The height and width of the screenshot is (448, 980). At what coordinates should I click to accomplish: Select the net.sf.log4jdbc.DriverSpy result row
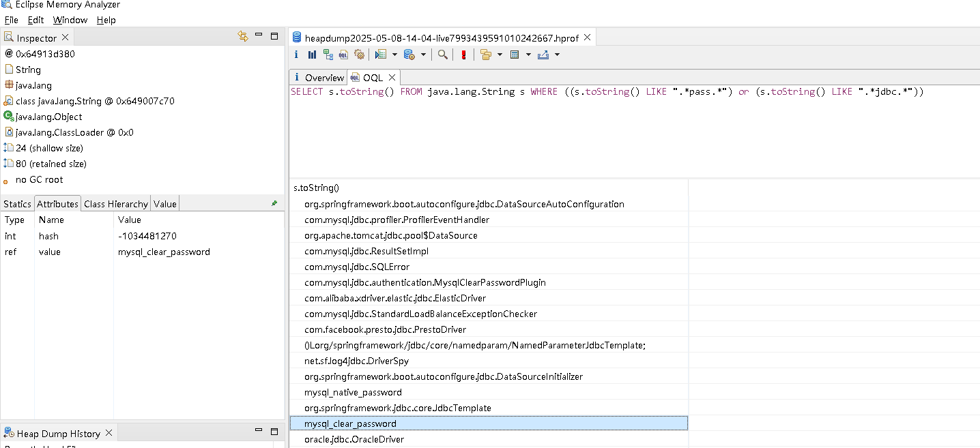[x=488, y=361]
